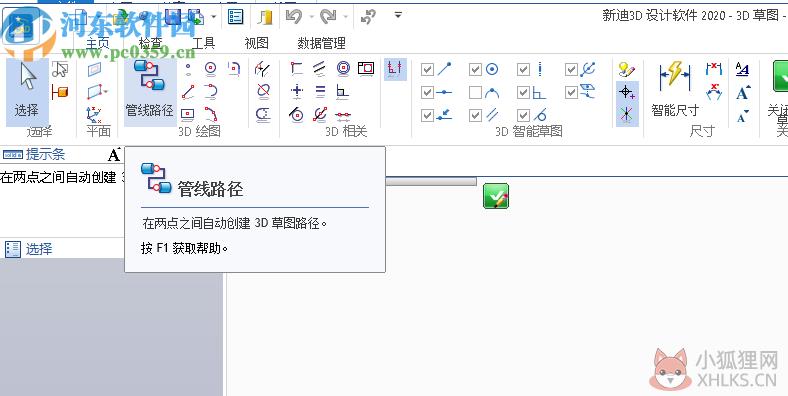
Task: Toggle the crossed colored axes icon
Action: (x=627, y=115)
